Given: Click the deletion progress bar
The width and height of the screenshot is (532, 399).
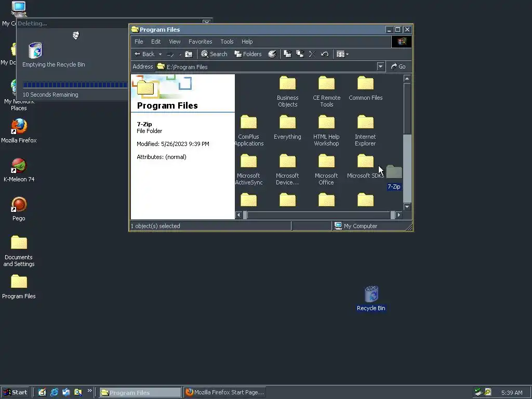Looking at the screenshot, I should 75,85.
